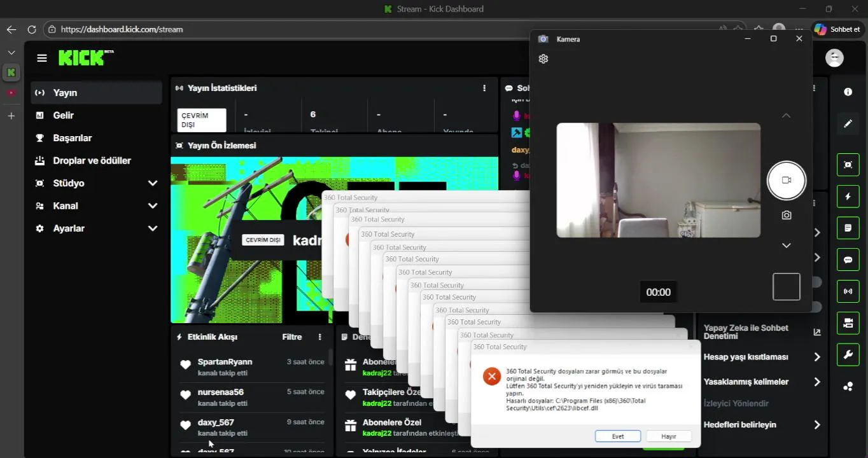Open Yasaklanmış kelimeler chevron
The height and width of the screenshot is (458, 868).
(x=817, y=382)
